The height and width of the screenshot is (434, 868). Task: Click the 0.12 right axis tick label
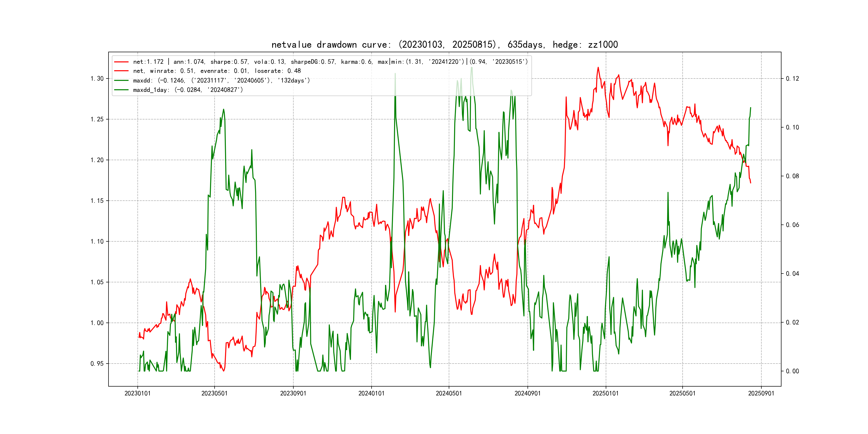[792, 78]
